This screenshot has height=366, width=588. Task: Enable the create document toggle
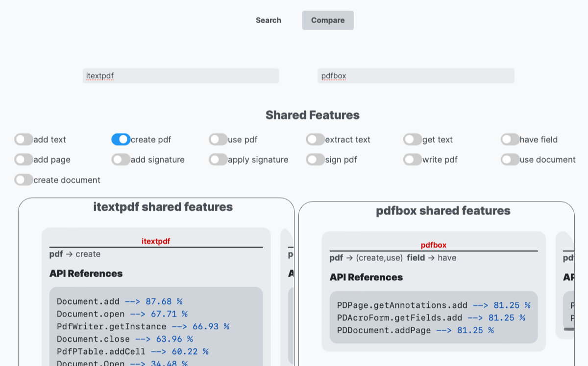pos(24,180)
